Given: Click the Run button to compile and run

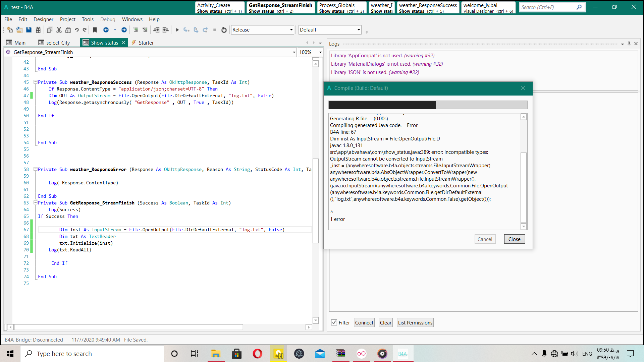Looking at the screenshot, I should tap(177, 29).
